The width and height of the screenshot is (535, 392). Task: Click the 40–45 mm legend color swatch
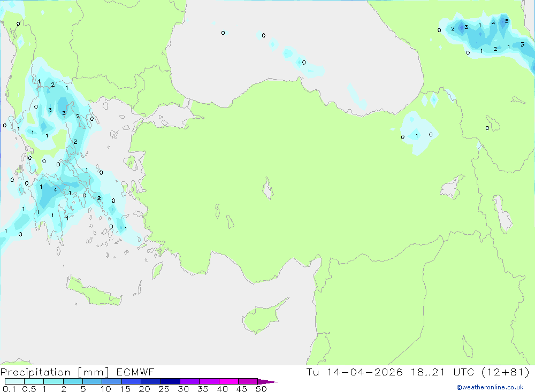pos(228,381)
